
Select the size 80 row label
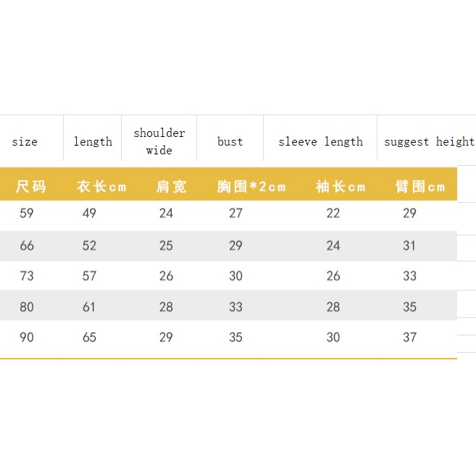point(27,306)
